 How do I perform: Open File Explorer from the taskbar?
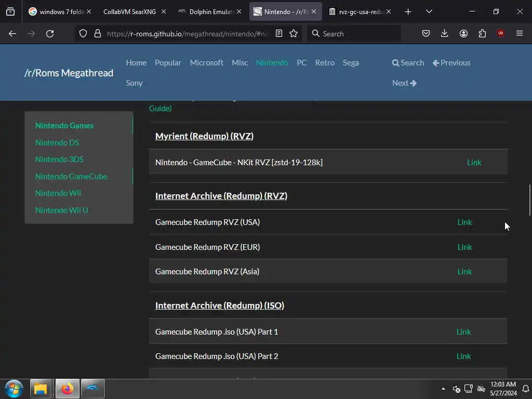point(41,389)
